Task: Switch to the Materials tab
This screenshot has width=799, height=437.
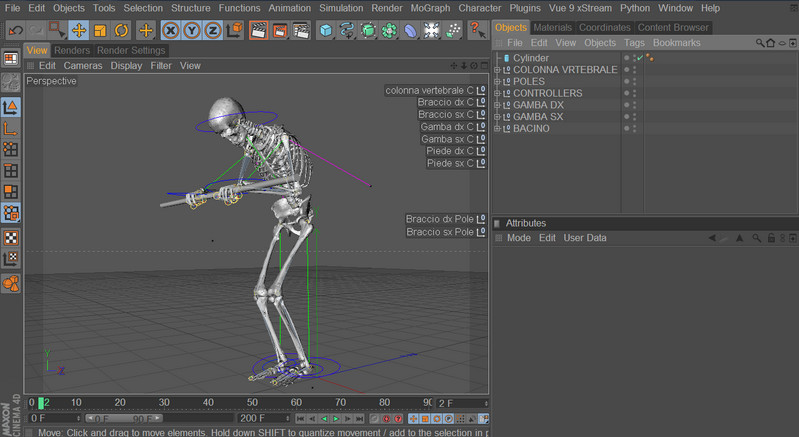Action: pyautogui.click(x=552, y=27)
